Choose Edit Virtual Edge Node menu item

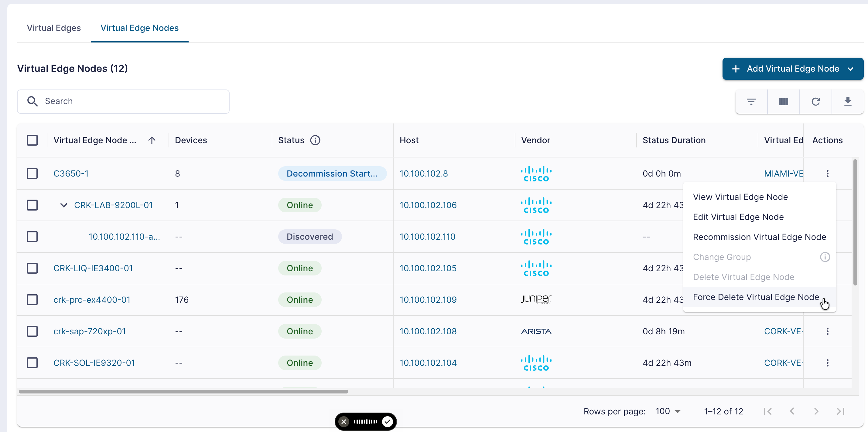(760, 217)
